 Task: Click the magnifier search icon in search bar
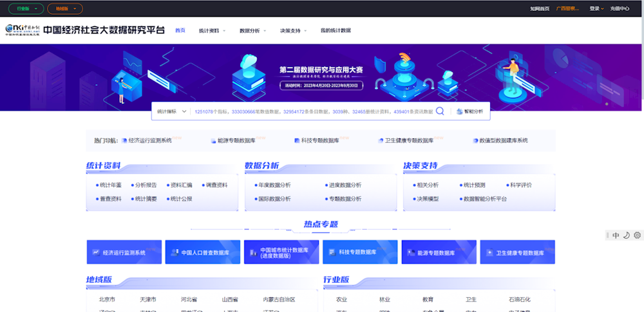pyautogui.click(x=440, y=111)
